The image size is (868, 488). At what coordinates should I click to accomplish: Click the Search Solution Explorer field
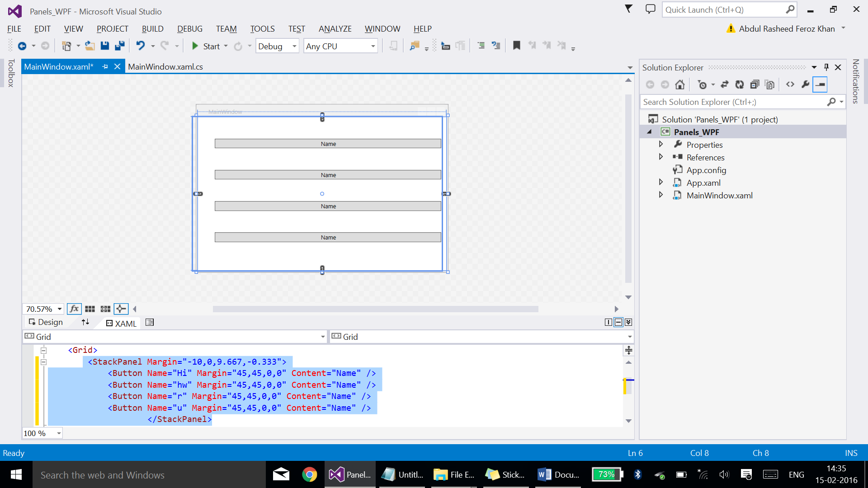[732, 102]
